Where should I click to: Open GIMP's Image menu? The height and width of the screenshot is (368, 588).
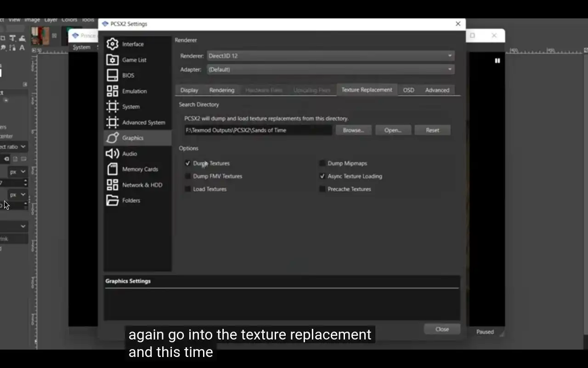(32, 20)
